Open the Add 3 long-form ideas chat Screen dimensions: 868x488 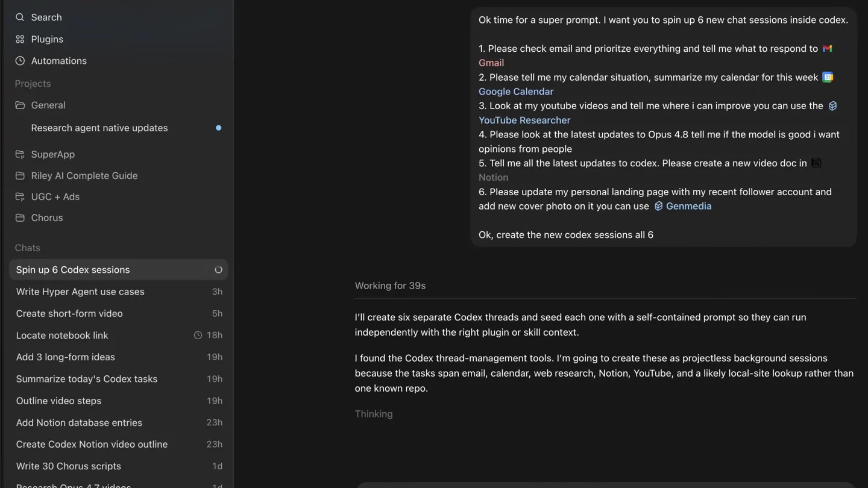click(x=118, y=357)
